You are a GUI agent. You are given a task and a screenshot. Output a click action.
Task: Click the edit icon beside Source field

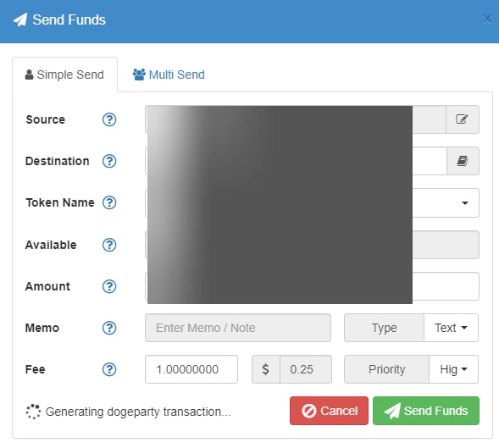pos(462,119)
